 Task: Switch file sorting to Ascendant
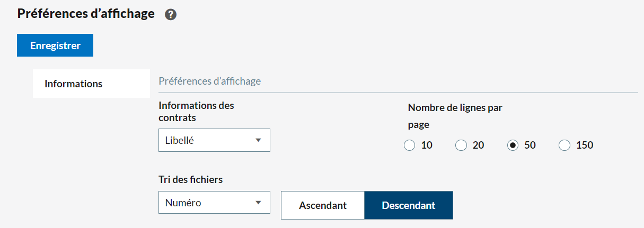[x=323, y=205]
